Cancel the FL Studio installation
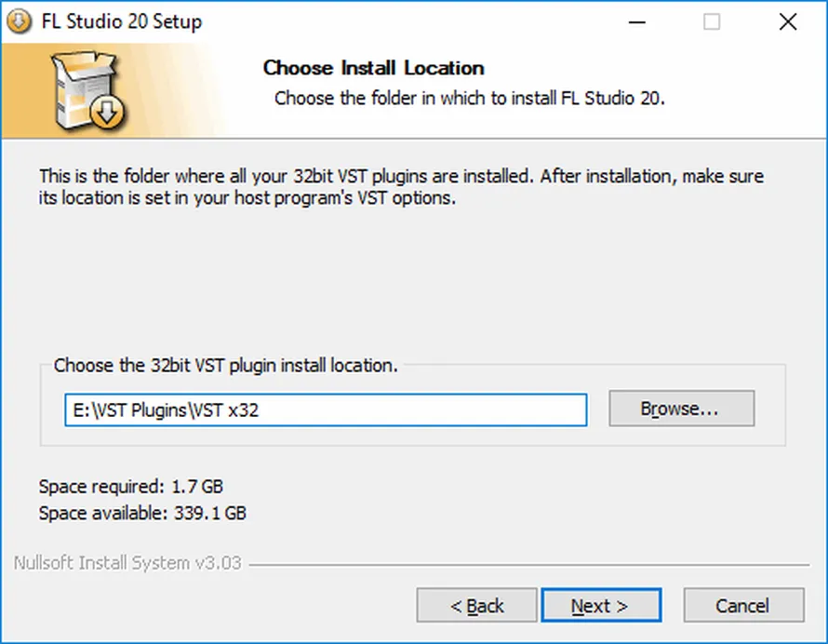The width and height of the screenshot is (828, 644). click(743, 605)
